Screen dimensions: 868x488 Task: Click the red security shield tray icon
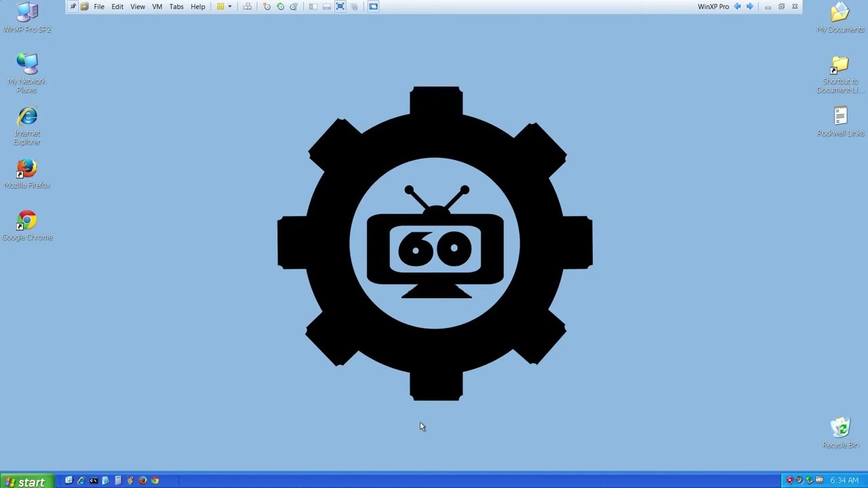[x=789, y=481]
